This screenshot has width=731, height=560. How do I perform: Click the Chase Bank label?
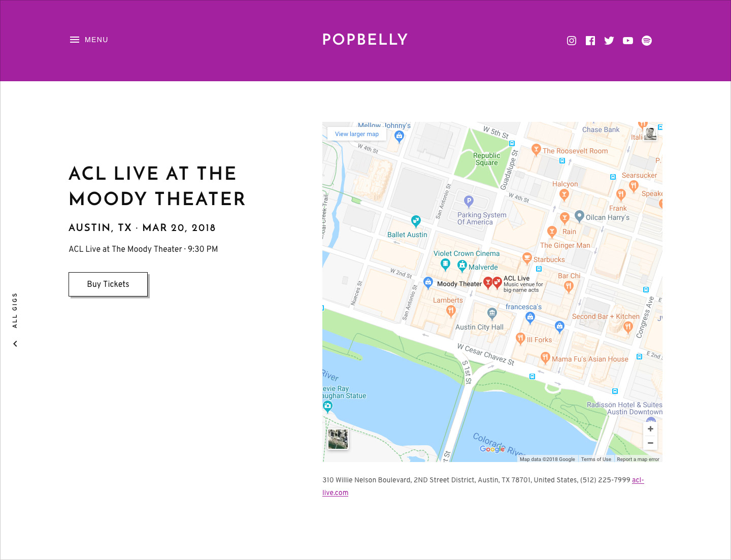(x=601, y=129)
